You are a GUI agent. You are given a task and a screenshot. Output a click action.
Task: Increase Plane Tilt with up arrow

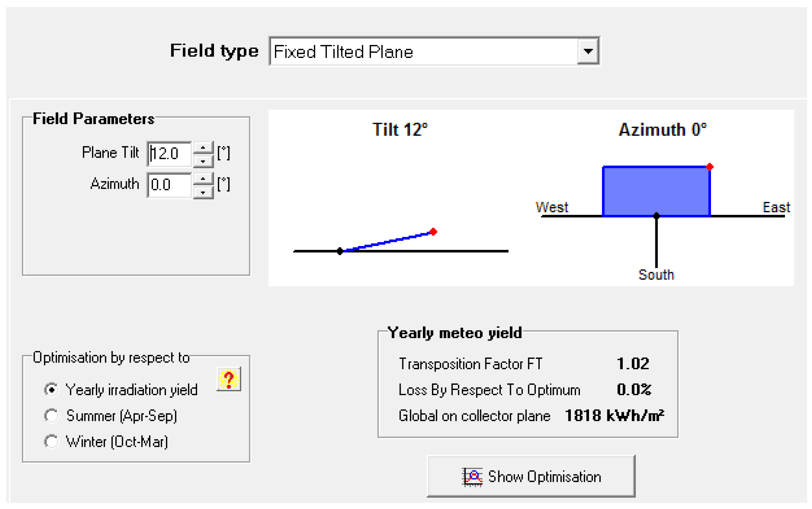coord(203,147)
